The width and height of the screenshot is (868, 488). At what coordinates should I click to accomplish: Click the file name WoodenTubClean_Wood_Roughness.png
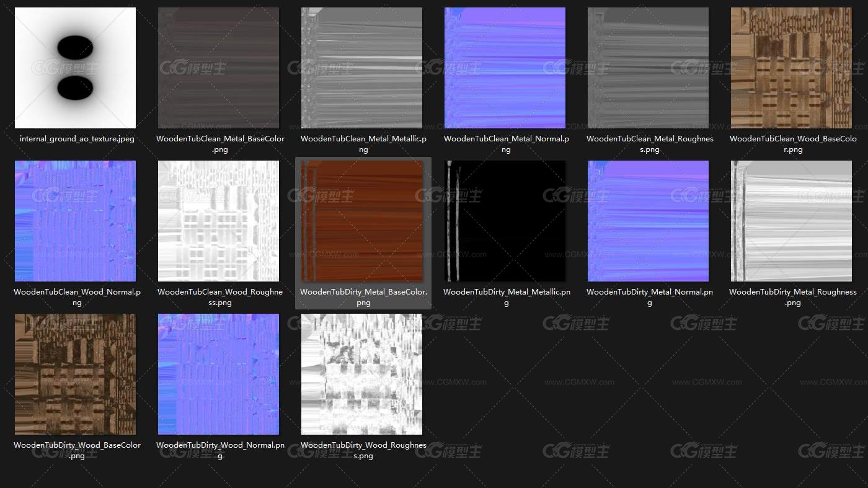pos(220,297)
